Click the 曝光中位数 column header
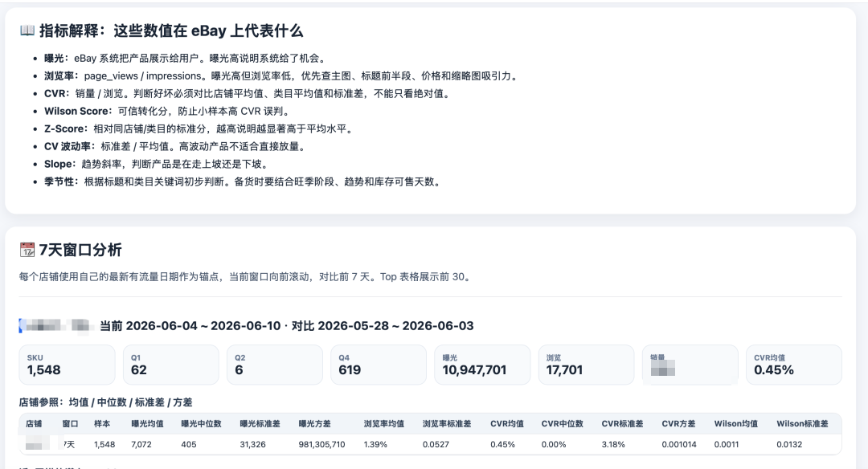 click(201, 424)
